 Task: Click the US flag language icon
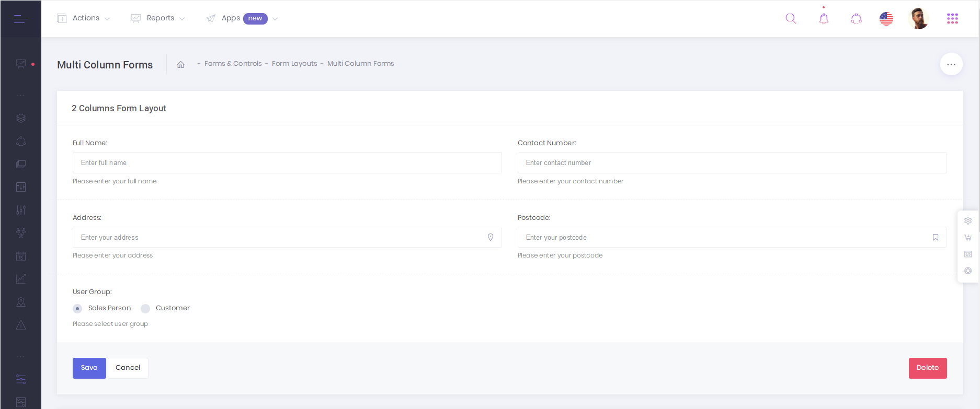click(886, 19)
